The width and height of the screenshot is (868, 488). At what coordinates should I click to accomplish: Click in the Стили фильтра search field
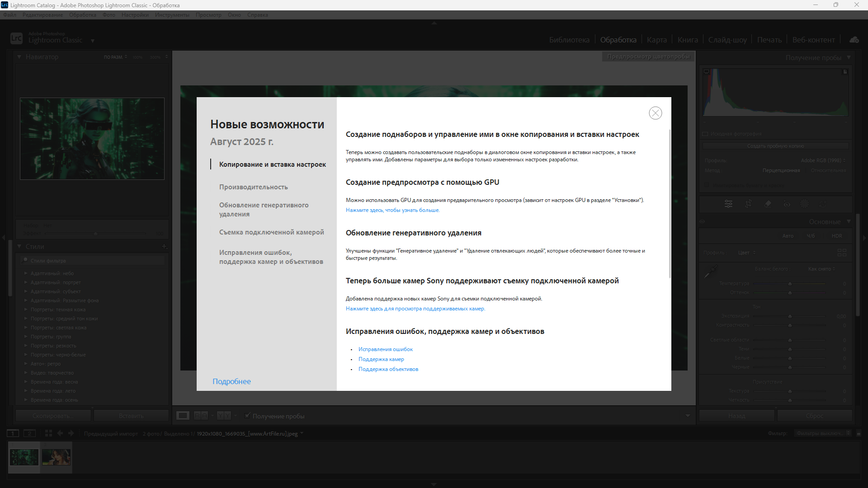click(x=93, y=260)
